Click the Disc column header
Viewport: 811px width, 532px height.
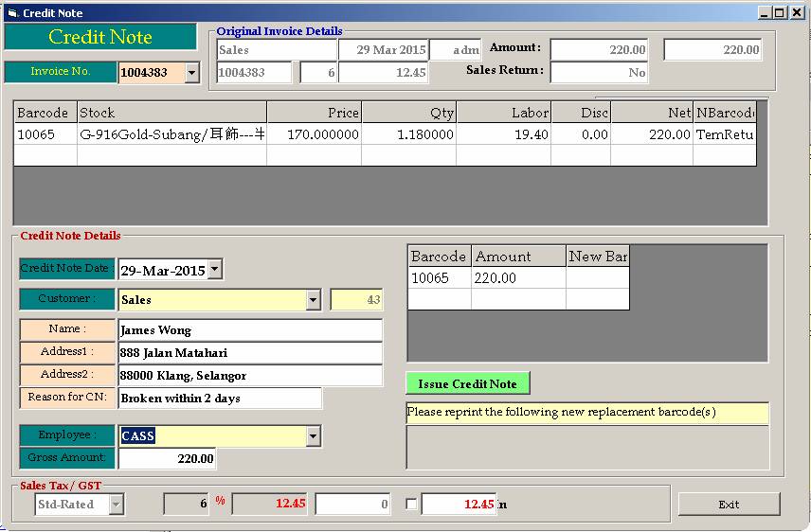[x=581, y=113]
